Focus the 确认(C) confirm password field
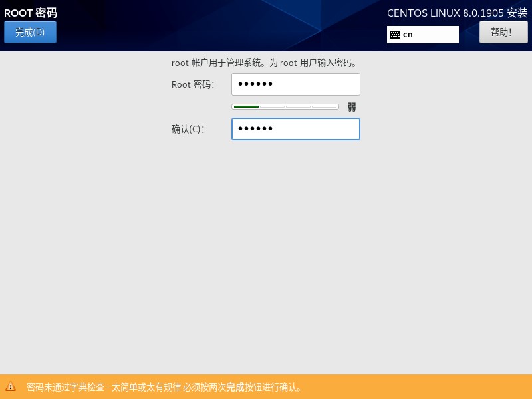 (x=296, y=129)
